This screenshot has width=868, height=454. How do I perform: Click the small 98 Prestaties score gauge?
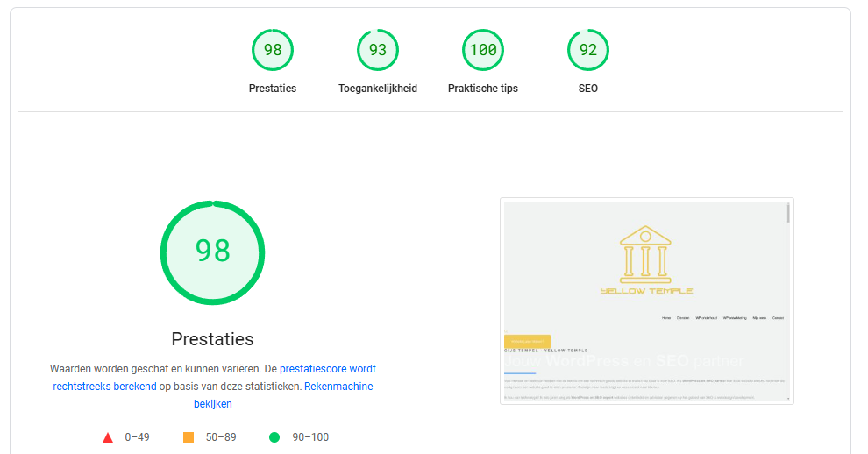pos(273,50)
